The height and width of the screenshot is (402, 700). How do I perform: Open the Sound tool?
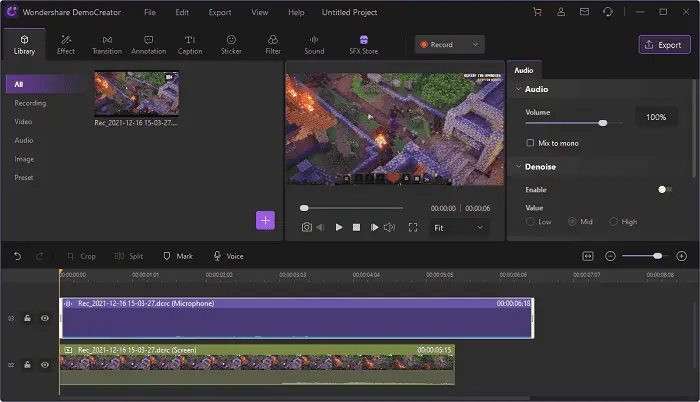tap(314, 45)
